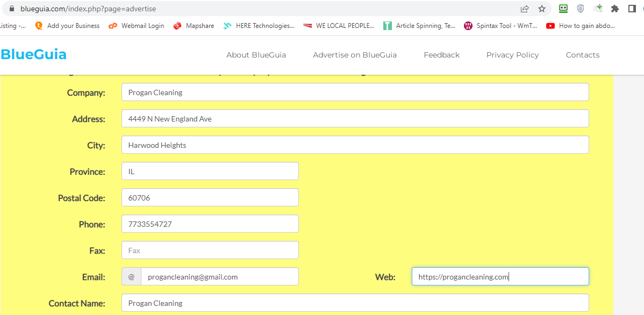
Task: Open the Webmail Login bookmark
Action: [x=136, y=25]
